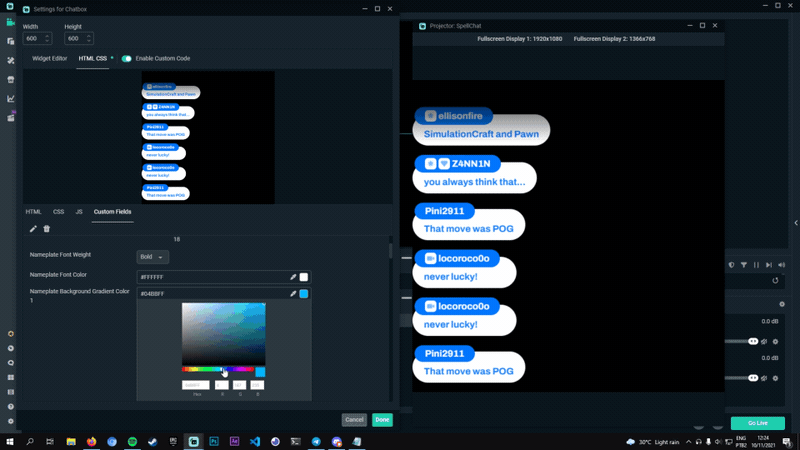Select the HTML CSS tab
The height and width of the screenshot is (450, 800).
point(92,59)
